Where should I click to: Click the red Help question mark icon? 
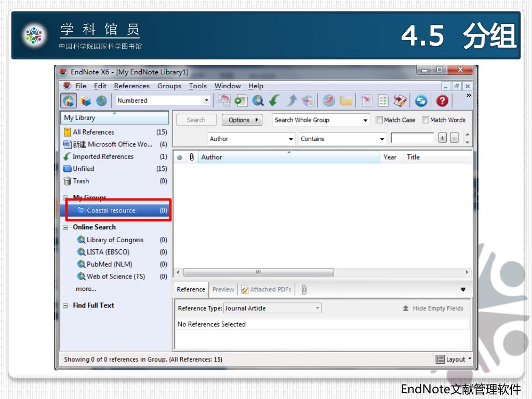click(x=442, y=101)
